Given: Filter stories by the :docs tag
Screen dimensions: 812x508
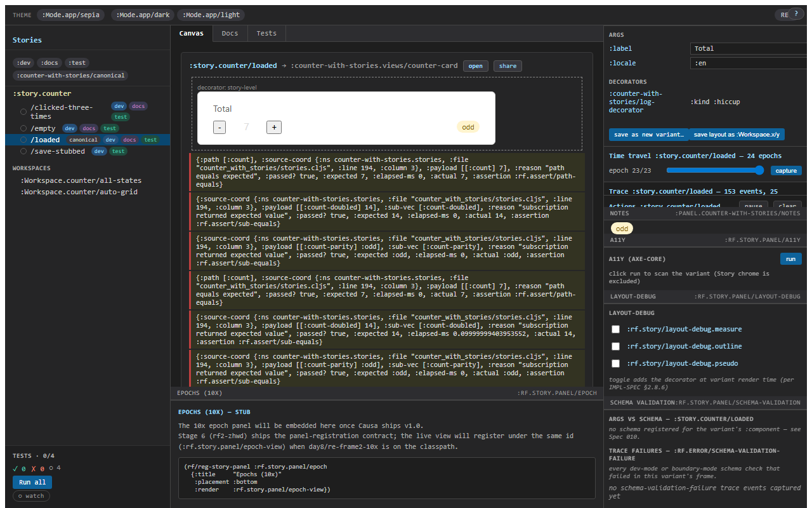Looking at the screenshot, I should [49, 62].
